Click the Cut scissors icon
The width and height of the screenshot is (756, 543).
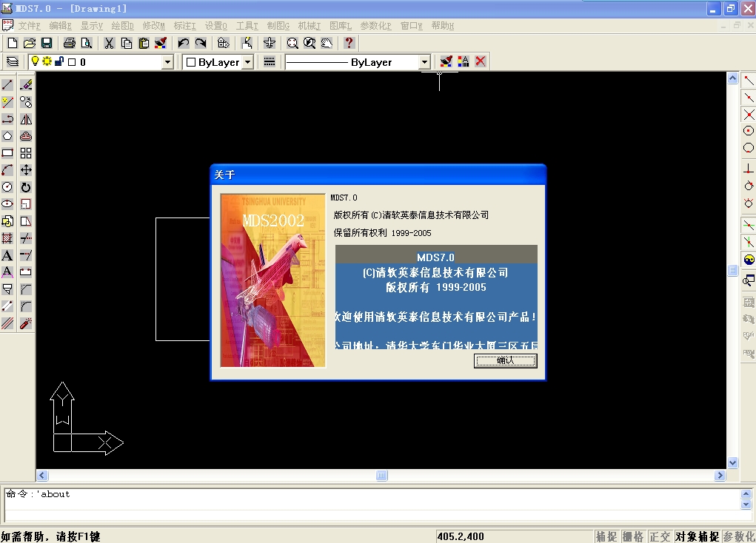tap(110, 44)
